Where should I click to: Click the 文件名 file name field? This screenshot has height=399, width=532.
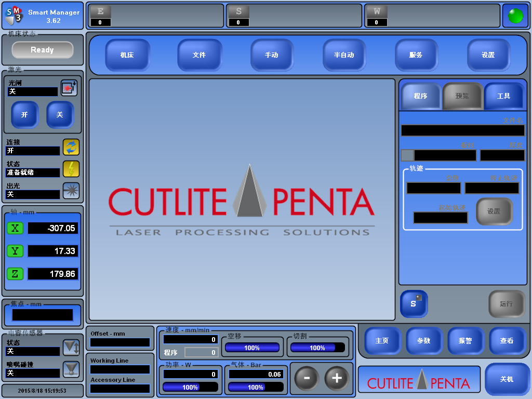point(463,130)
